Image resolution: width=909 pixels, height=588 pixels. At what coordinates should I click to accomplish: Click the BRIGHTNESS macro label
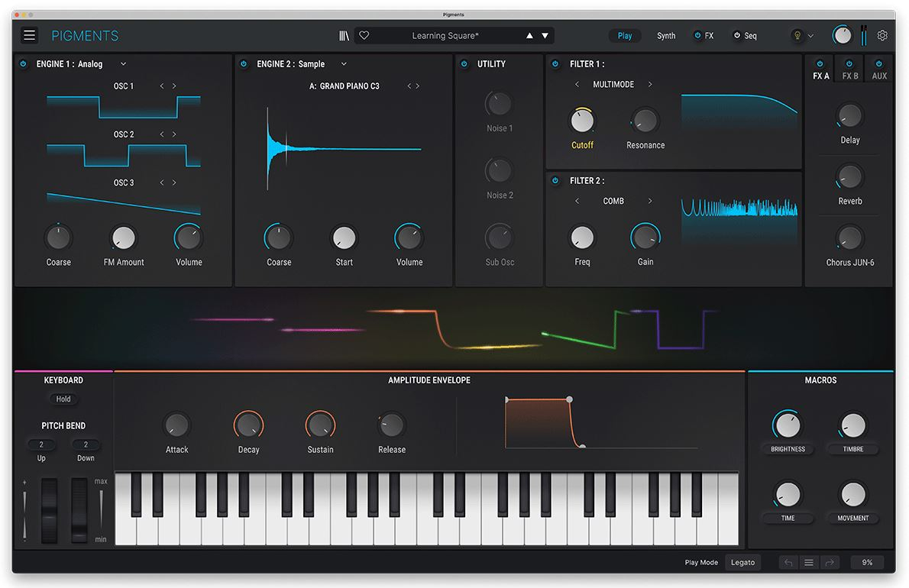788,449
